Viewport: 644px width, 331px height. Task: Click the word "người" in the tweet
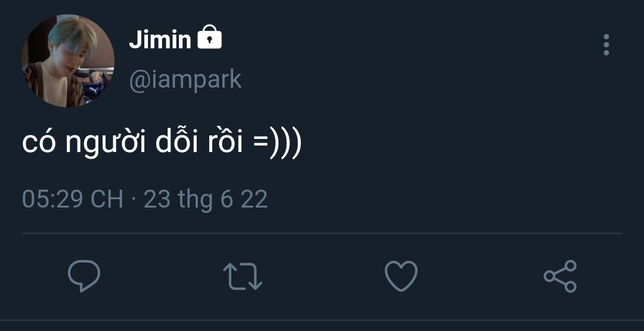point(105,146)
